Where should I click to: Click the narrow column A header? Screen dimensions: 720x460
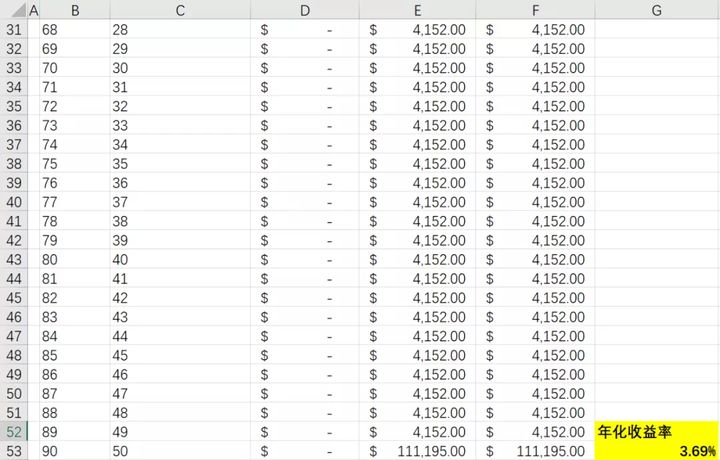coord(34,10)
